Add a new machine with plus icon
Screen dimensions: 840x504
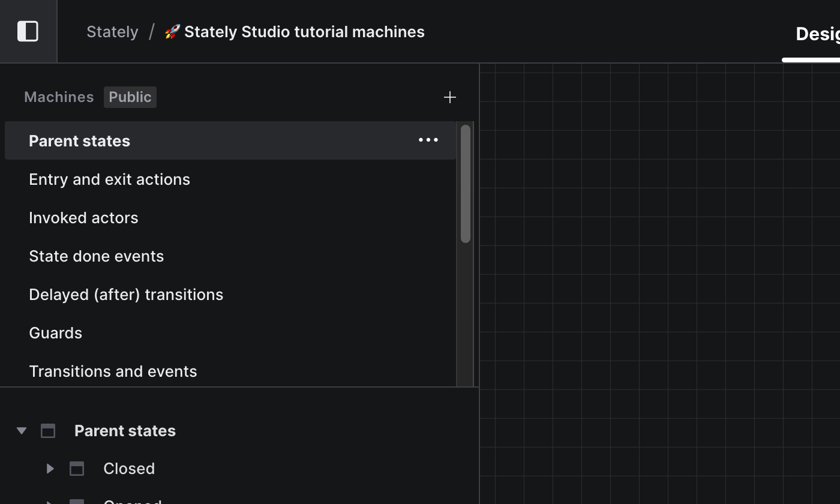(449, 97)
